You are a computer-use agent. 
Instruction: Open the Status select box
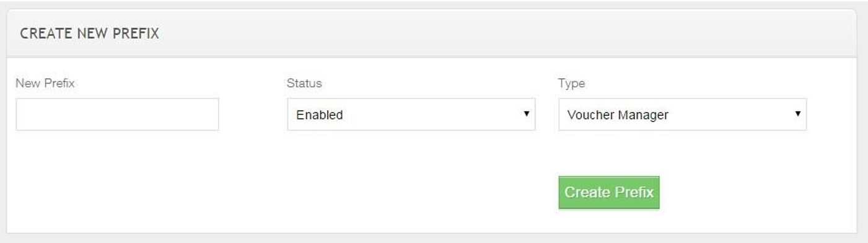click(411, 114)
